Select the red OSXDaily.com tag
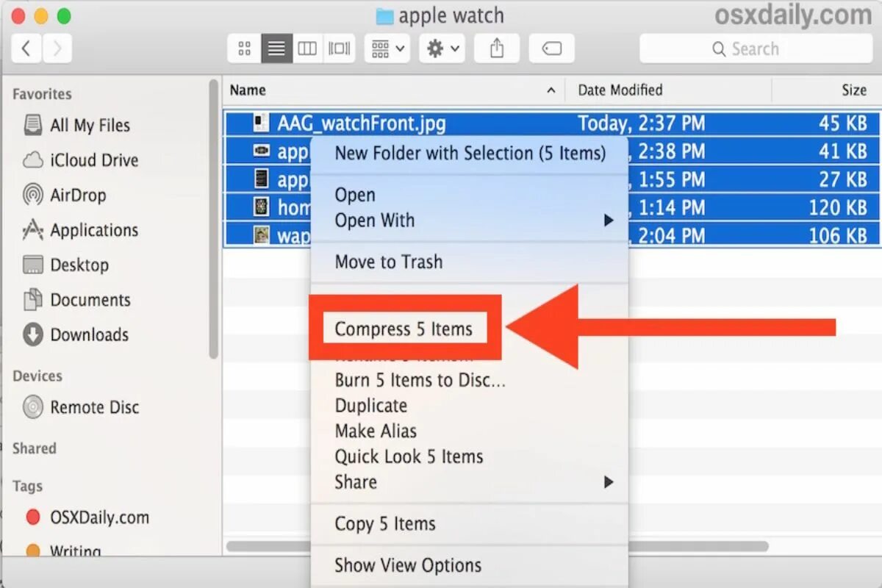This screenshot has height=588, width=882. point(87,517)
